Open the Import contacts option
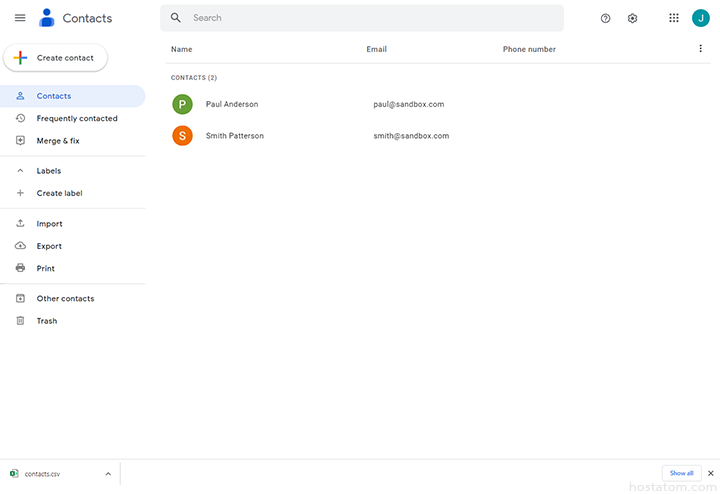This screenshot has height=494, width=720. pyautogui.click(x=49, y=224)
